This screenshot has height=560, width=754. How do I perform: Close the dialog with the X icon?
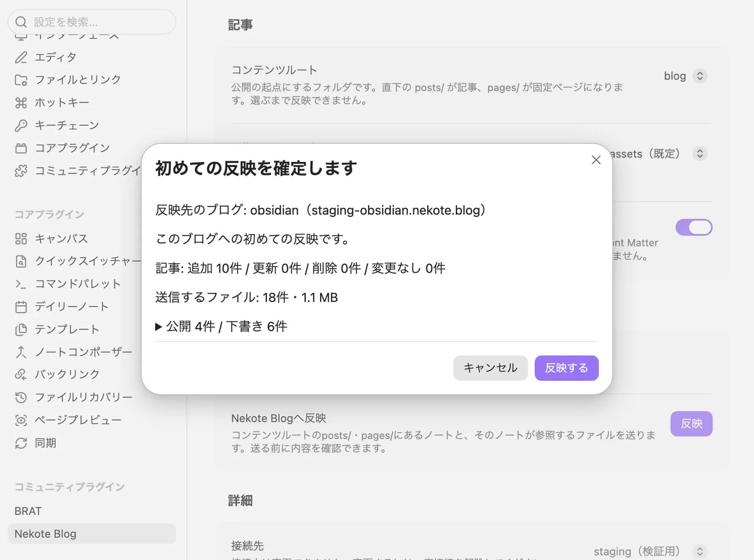pos(596,160)
